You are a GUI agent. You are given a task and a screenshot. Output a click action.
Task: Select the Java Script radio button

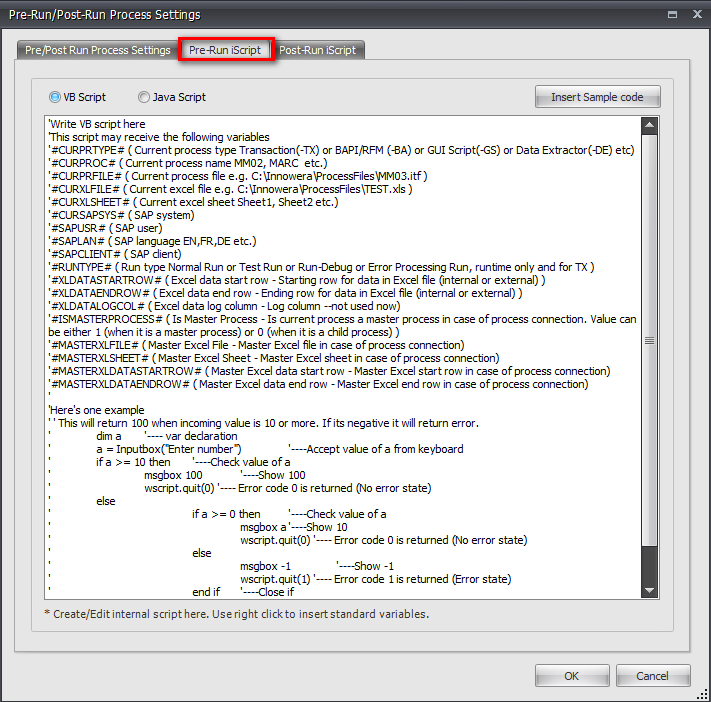pyautogui.click(x=145, y=97)
